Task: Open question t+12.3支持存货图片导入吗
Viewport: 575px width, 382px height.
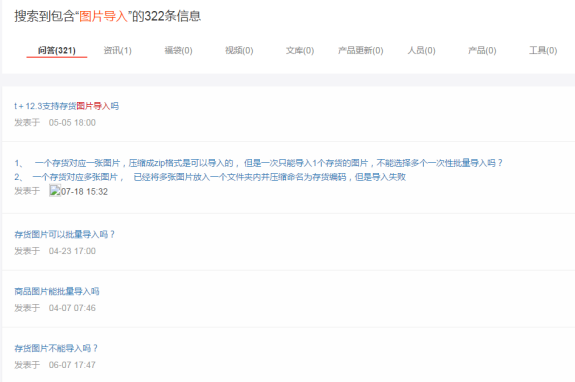Action: [x=66, y=106]
